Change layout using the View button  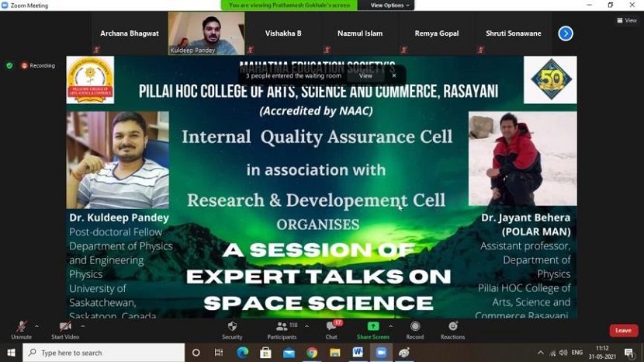tap(626, 20)
